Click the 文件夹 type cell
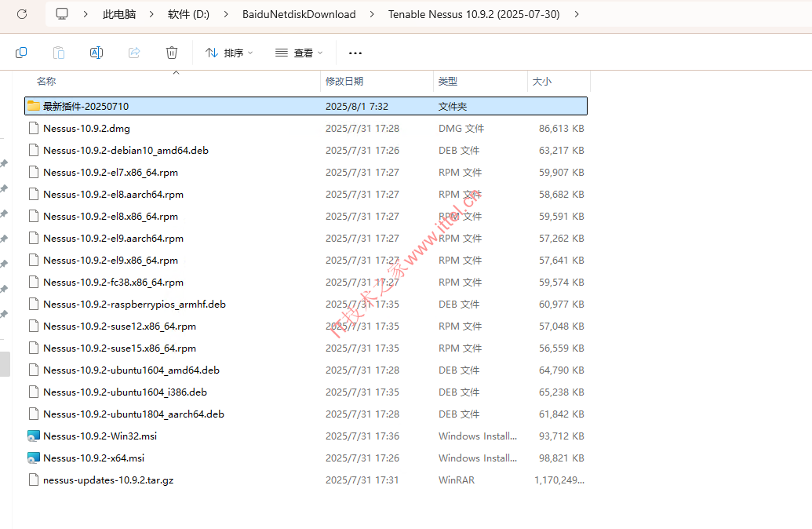 click(453, 106)
